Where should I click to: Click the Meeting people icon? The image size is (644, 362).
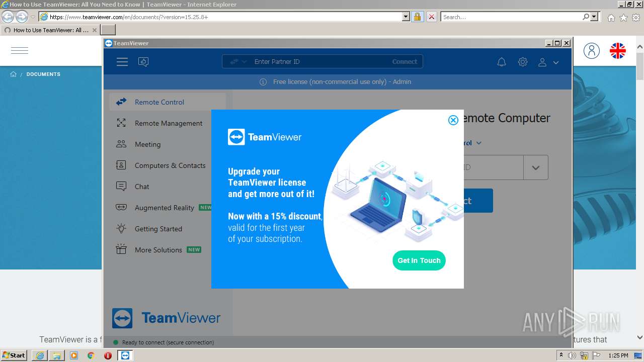tap(121, 144)
